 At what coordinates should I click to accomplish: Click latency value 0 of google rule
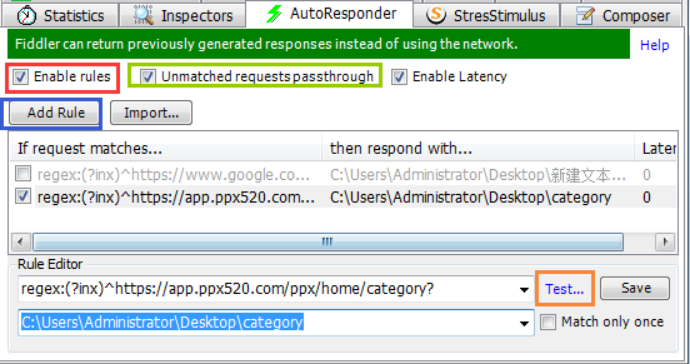pyautogui.click(x=646, y=175)
